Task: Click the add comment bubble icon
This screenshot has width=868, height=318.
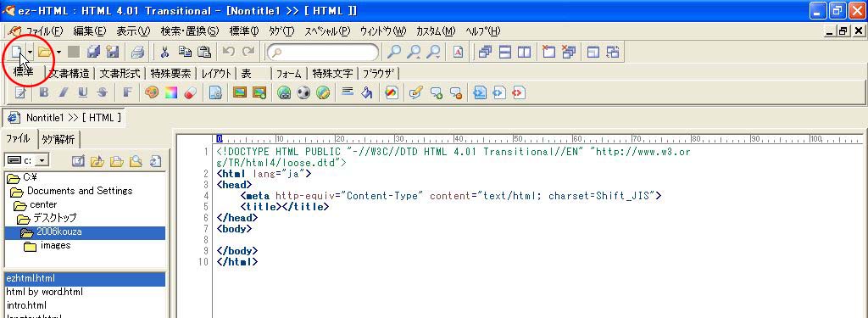Action: pyautogui.click(x=437, y=92)
